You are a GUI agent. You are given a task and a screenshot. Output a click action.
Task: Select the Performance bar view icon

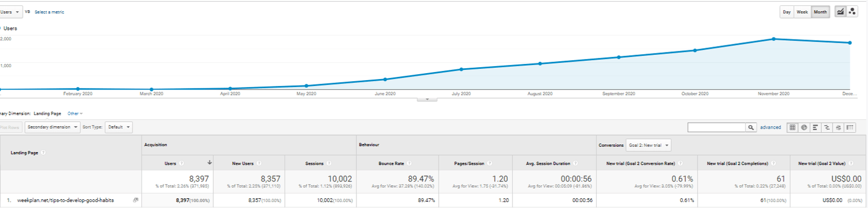click(x=815, y=127)
